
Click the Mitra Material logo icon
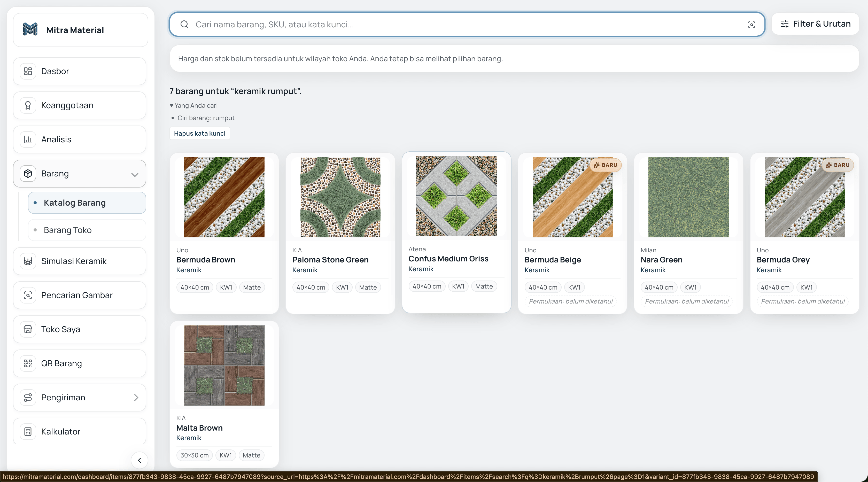pyautogui.click(x=30, y=29)
